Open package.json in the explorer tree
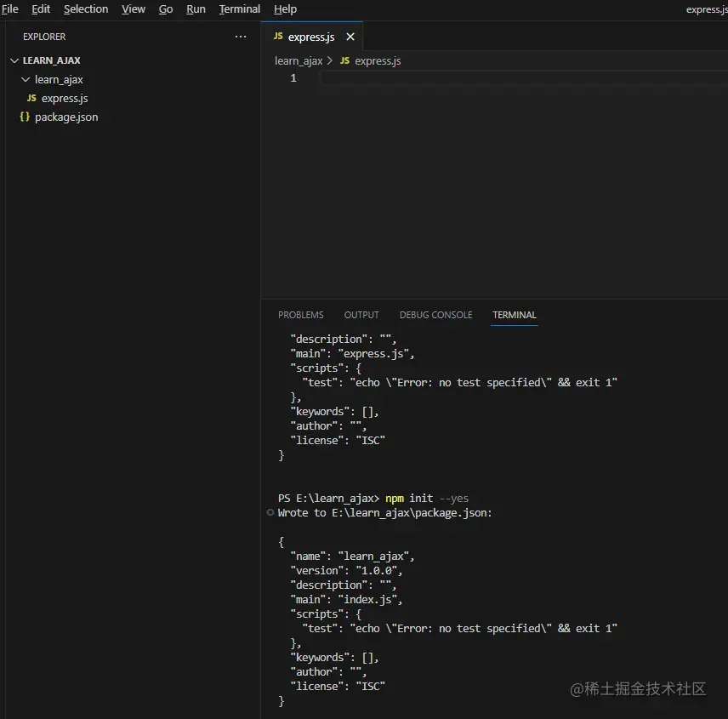This screenshot has height=719, width=728. pyautogui.click(x=66, y=117)
